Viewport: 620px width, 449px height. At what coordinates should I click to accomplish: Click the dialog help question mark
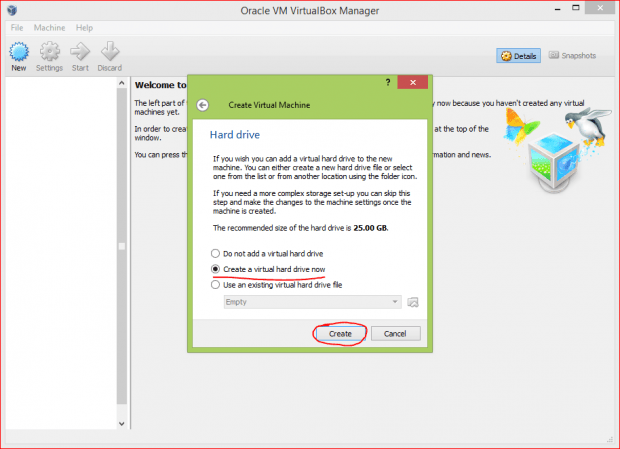tap(388, 82)
